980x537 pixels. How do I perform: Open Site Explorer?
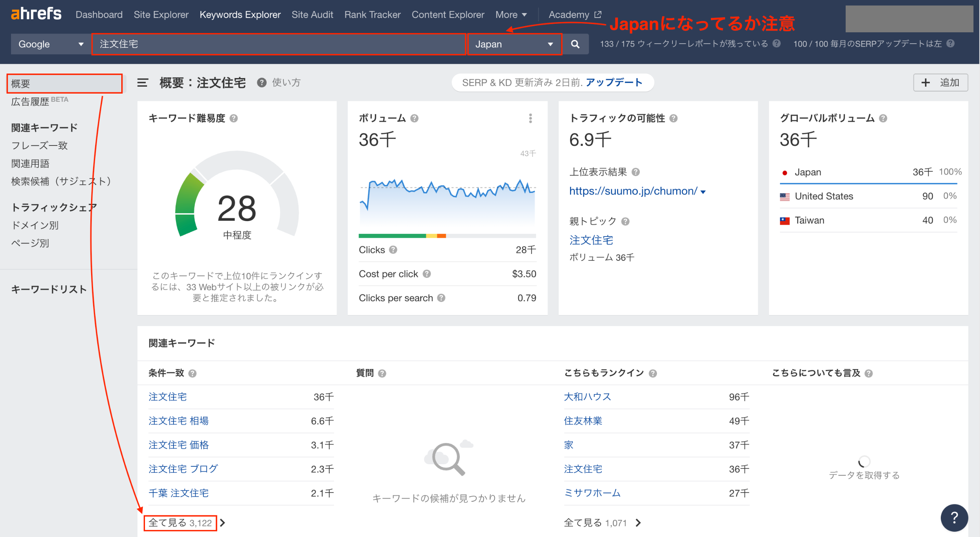(161, 15)
